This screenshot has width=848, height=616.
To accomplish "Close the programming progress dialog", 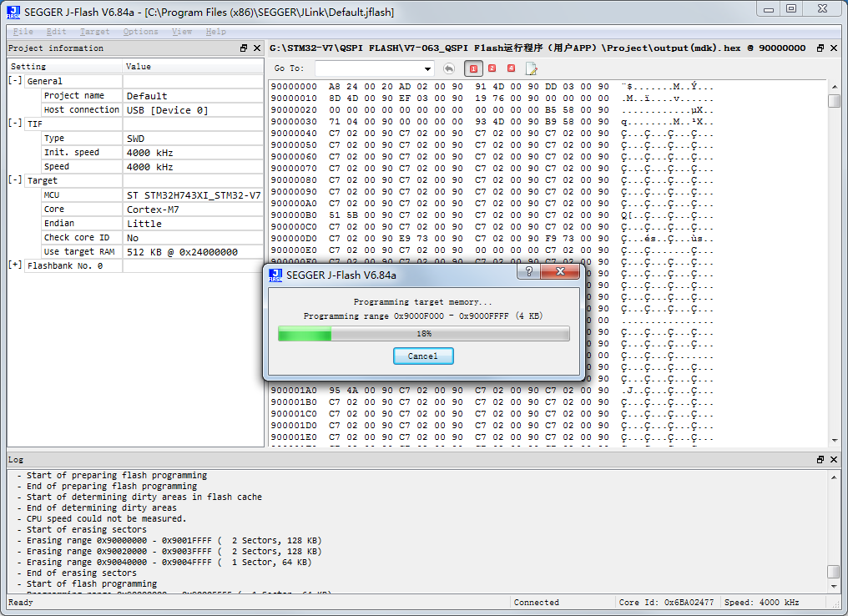I will (560, 271).
